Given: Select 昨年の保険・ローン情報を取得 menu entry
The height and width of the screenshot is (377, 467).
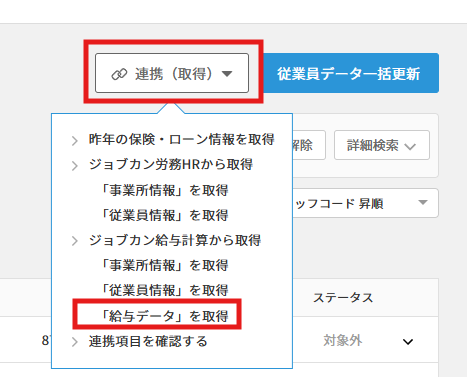Looking at the screenshot, I should pyautogui.click(x=181, y=139).
